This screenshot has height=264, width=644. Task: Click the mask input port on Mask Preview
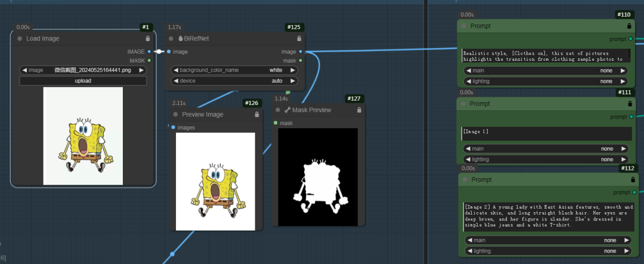275,123
